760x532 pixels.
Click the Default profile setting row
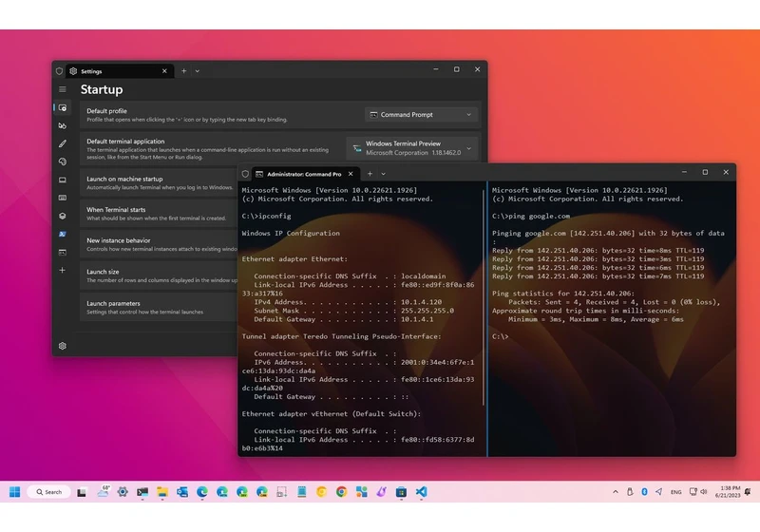(x=280, y=115)
